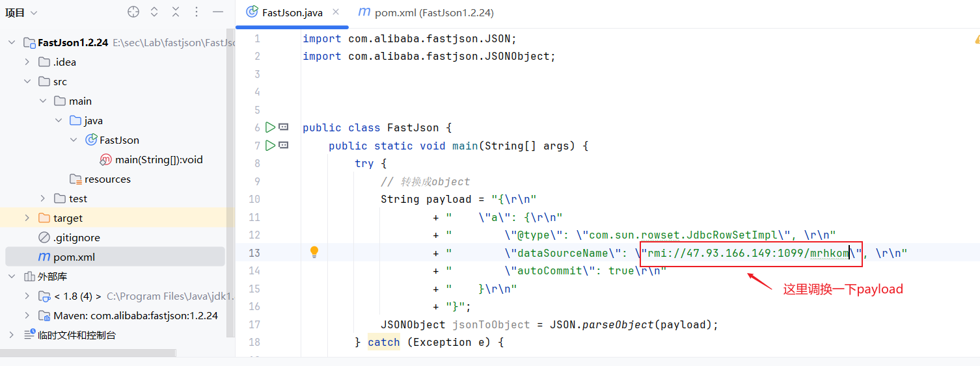The image size is (980, 366).
Task: Click the Maven fastjson library icon
Action: point(44,316)
